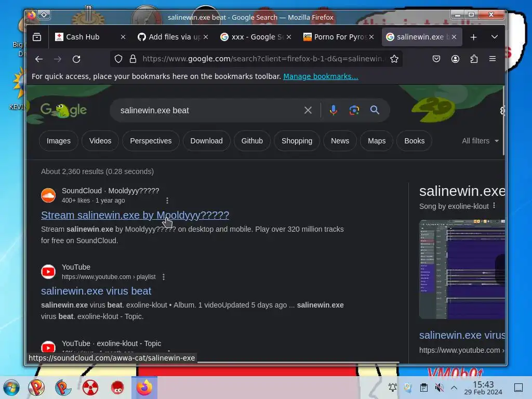Show site security padlock info
This screenshot has width=532, height=399.
point(133,59)
